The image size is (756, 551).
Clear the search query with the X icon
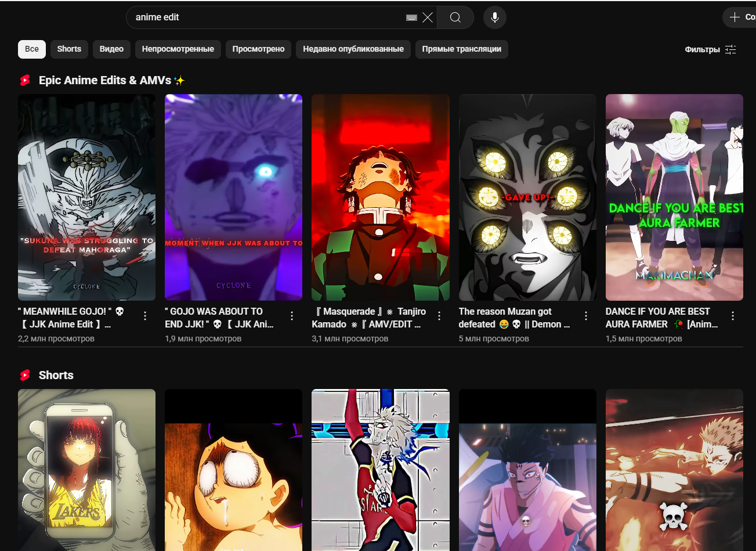(x=428, y=17)
